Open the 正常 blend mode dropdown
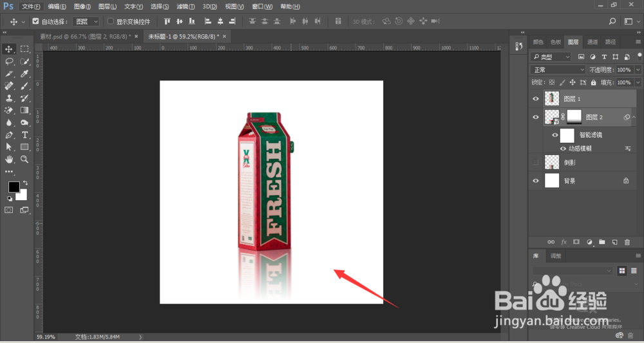The image size is (644, 343). [x=558, y=70]
